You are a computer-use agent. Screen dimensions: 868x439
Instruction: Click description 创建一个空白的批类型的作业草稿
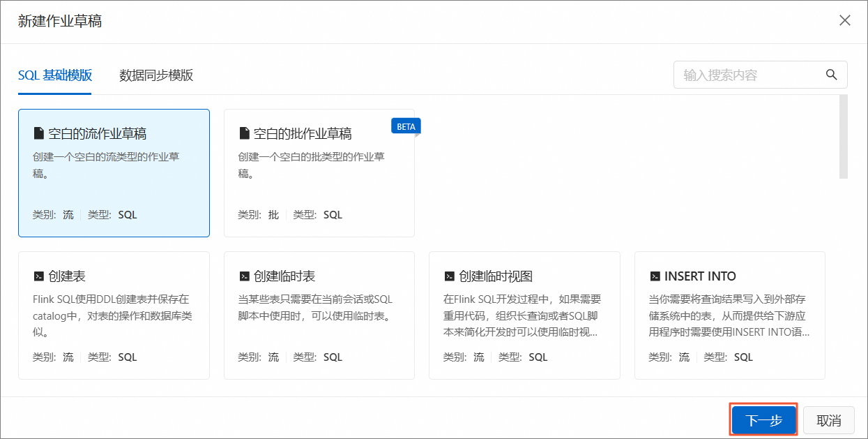click(x=312, y=165)
